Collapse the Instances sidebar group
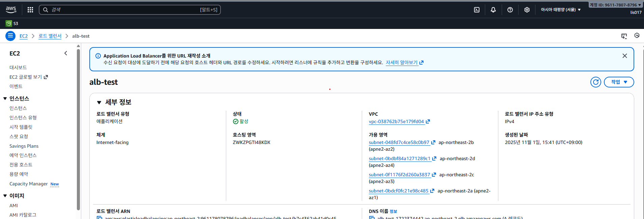644x219 pixels. pos(5,99)
